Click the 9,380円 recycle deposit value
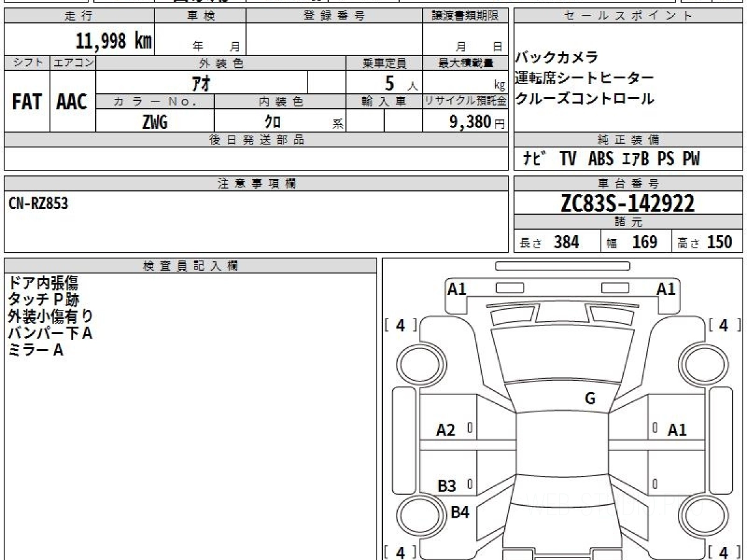 [x=477, y=122]
